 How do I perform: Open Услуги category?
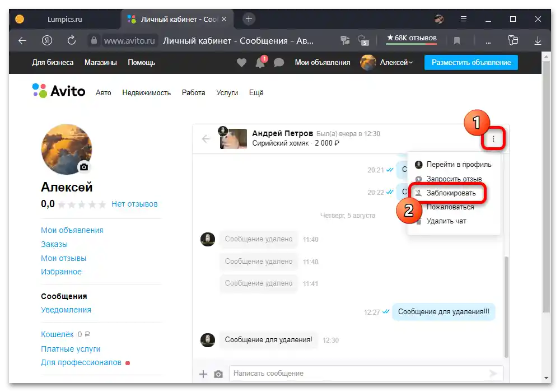227,93
